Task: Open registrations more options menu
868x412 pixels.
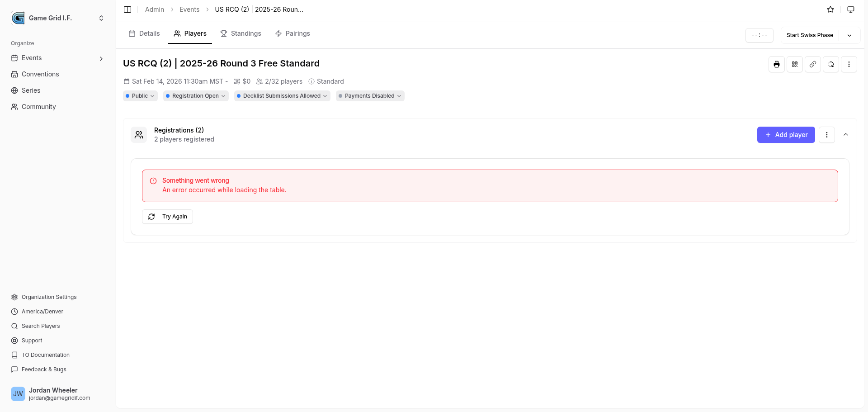Action: pyautogui.click(x=826, y=135)
